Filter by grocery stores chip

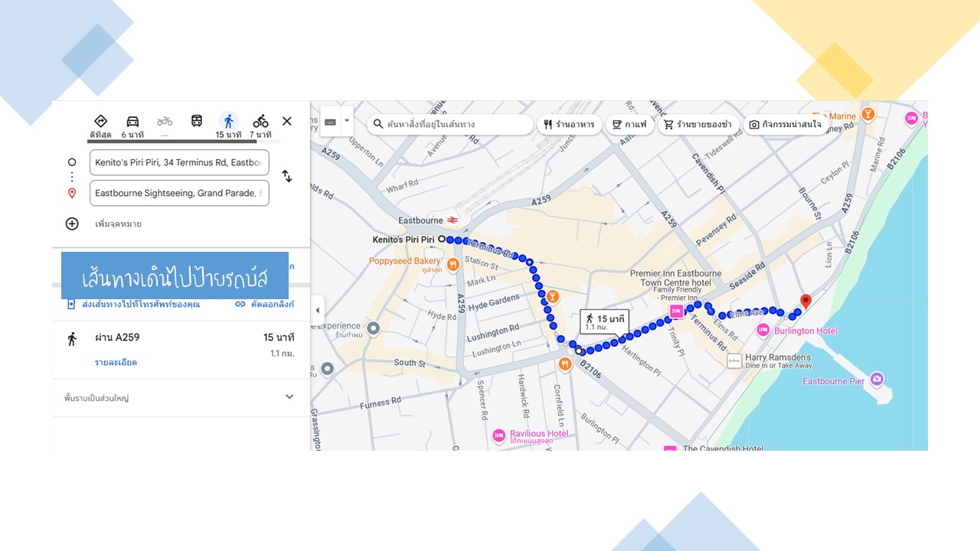[697, 124]
